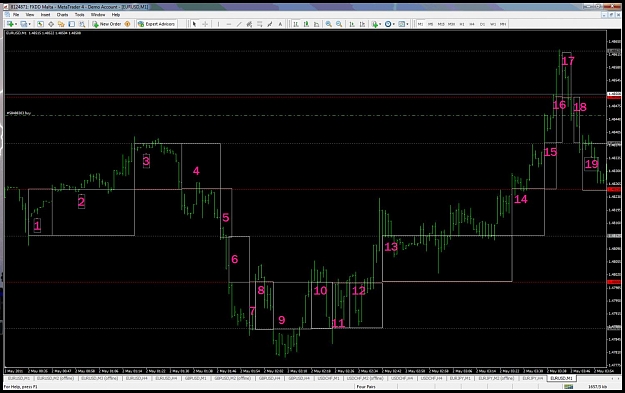The width and height of the screenshot is (625, 393).
Task: Expand the New Chart dropdown arrow
Action: click(x=16, y=24)
